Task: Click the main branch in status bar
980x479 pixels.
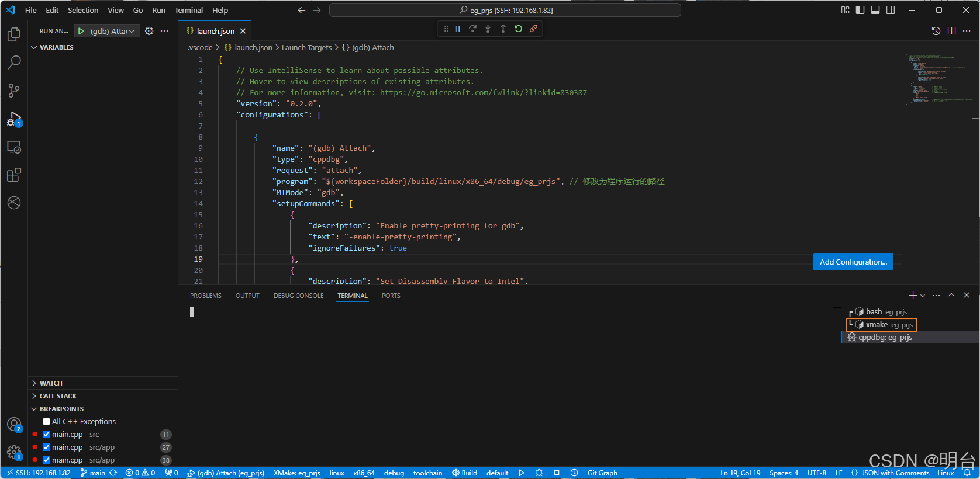Action: [x=93, y=473]
